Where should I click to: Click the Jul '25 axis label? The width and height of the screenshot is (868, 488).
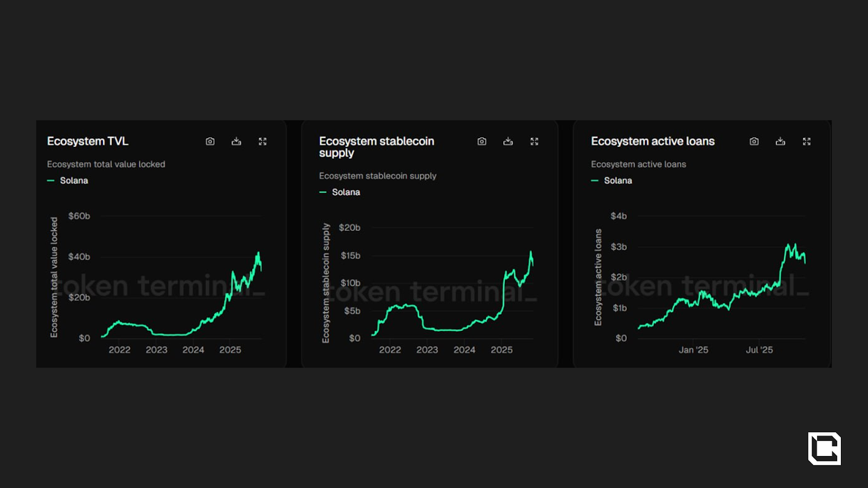pyautogui.click(x=759, y=350)
